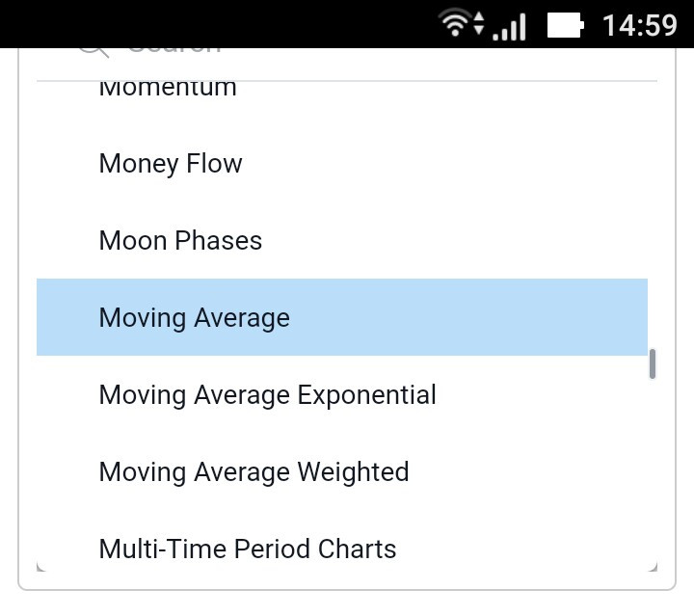
Task: Tap the cellular signal bars icon
Action: (511, 26)
